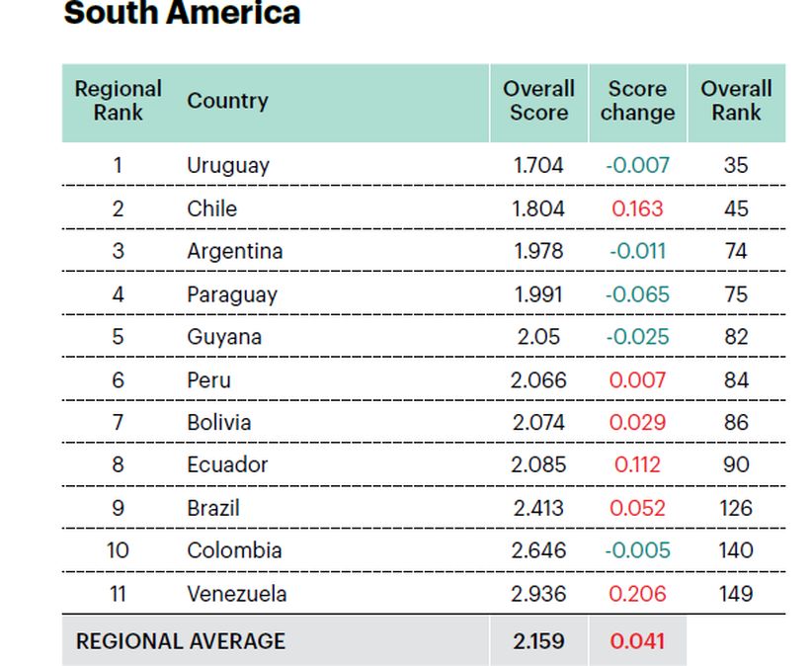Select Peru's overall rank 84
This screenshot has height=666, width=812.
[x=736, y=379]
